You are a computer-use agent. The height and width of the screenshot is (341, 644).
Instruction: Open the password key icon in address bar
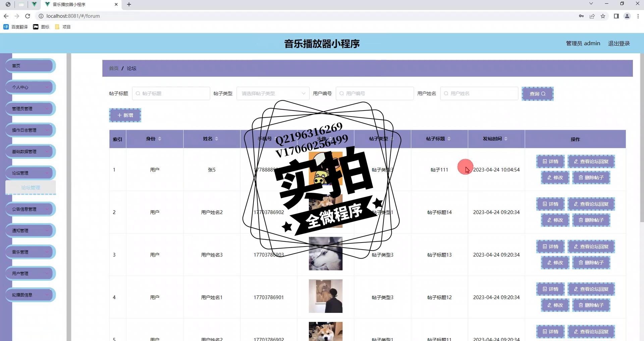coord(581,16)
